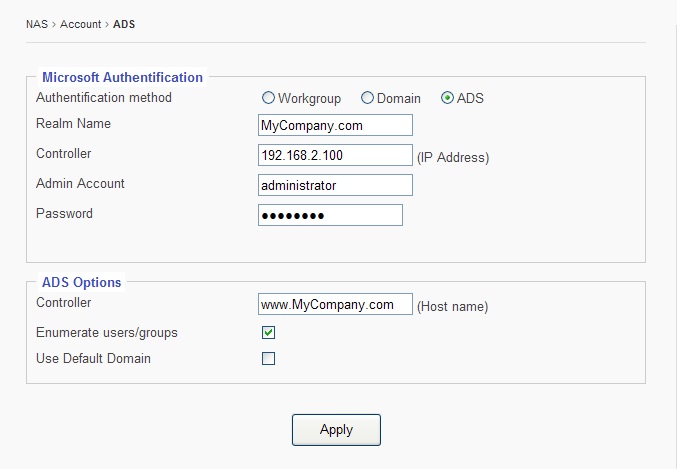Click the ADS breadcrumb item
The image size is (677, 469).
pos(124,24)
